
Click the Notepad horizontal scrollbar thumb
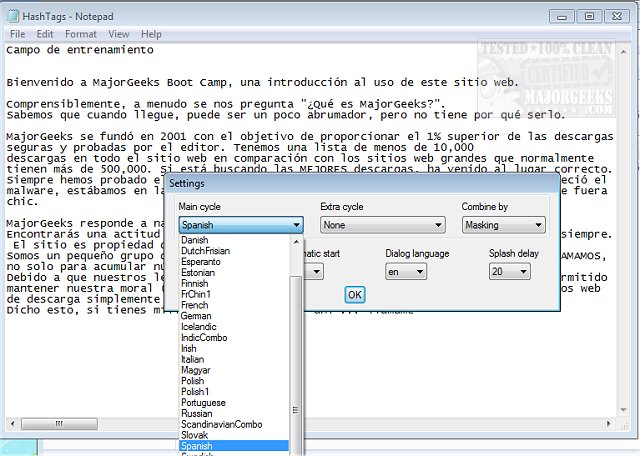(x=59, y=424)
